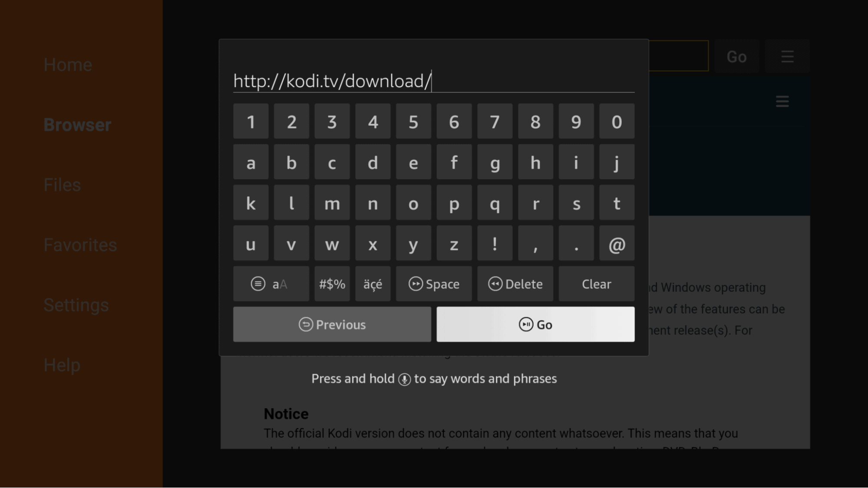868x488 pixels.
Task: Expand the hamburger menu in top right
Action: coord(788,56)
